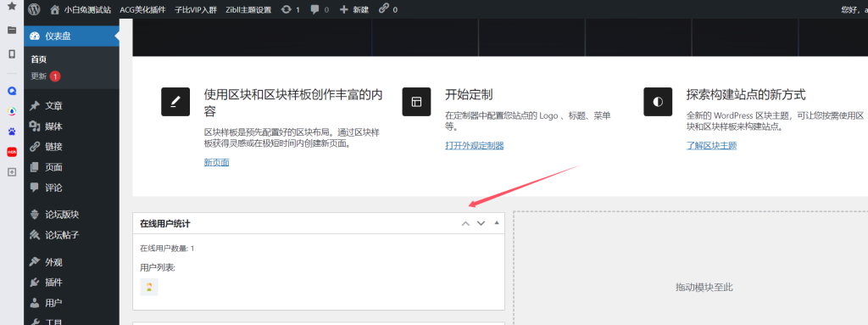Image resolution: width=868 pixels, height=325 pixels.
Task: Click the 新页面 link
Action: coord(216,163)
